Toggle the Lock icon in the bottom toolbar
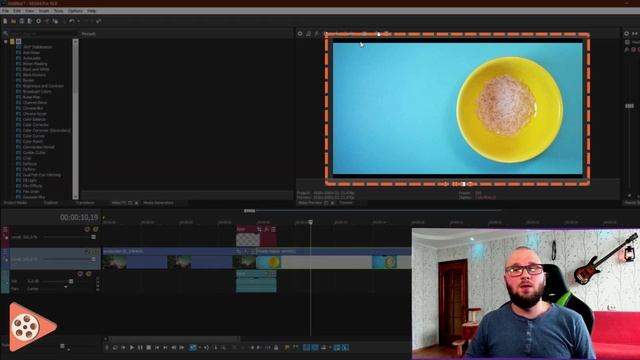This screenshot has width=640, height=360. (276, 348)
